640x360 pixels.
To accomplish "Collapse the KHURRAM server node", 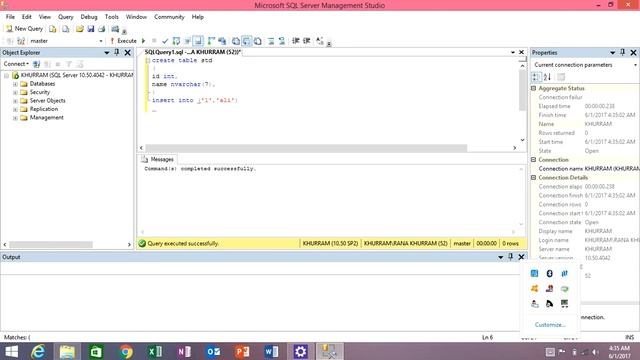I will tap(6, 76).
